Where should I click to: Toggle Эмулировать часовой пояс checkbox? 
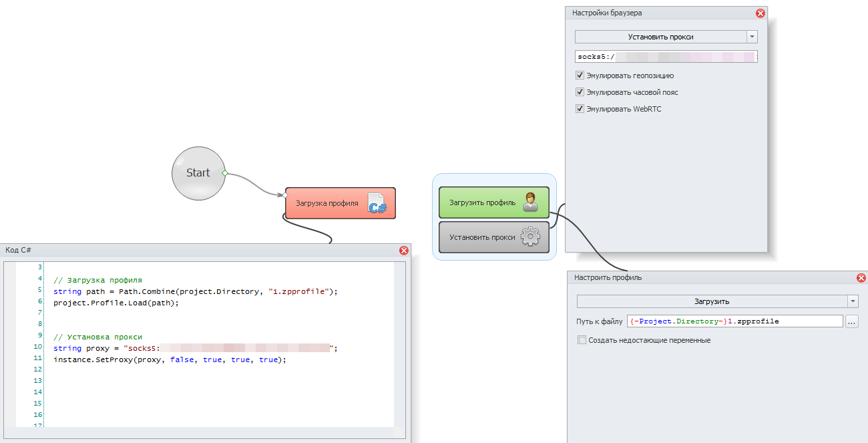(x=580, y=92)
